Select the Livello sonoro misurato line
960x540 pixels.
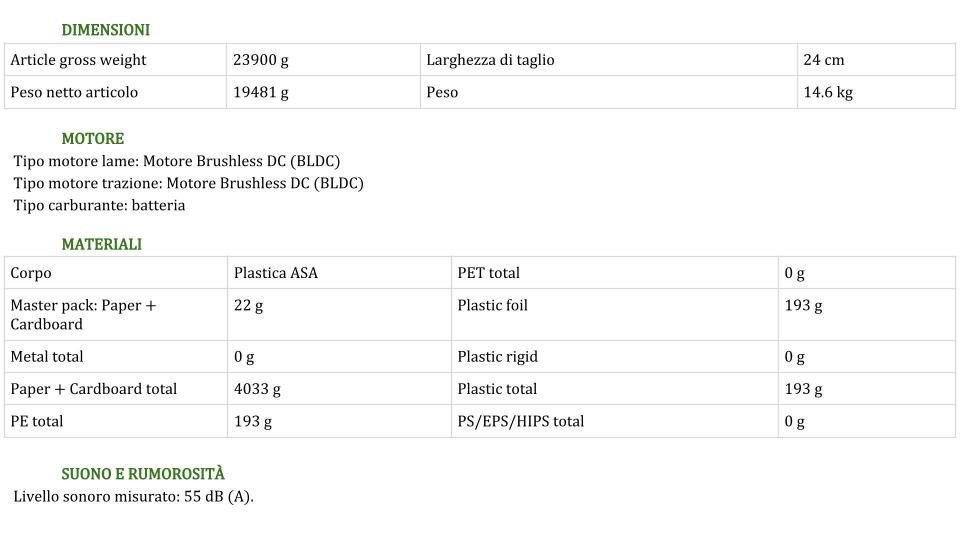click(133, 497)
